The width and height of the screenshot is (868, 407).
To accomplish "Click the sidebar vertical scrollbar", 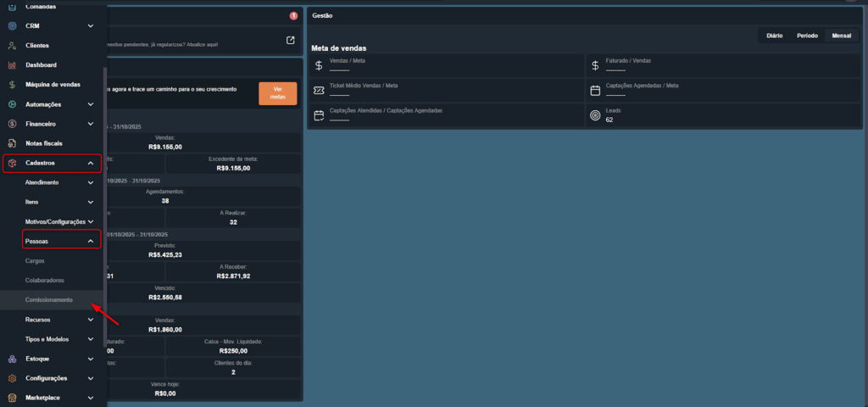I will point(105,187).
